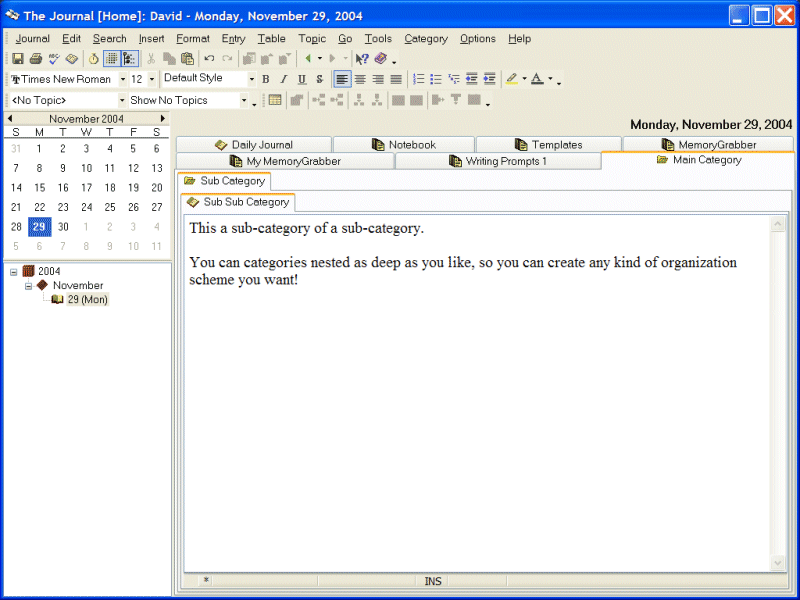
Task: Click the Insert Table icon
Action: [x=275, y=100]
